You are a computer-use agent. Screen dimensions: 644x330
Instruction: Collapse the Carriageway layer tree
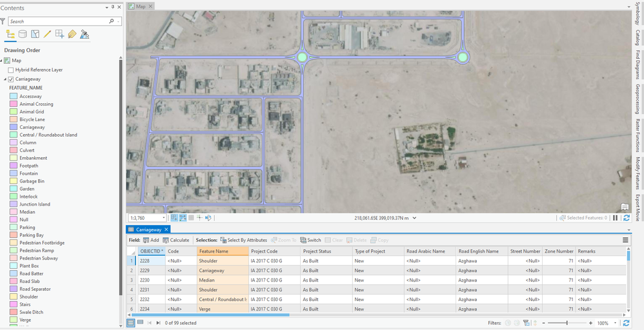point(5,79)
